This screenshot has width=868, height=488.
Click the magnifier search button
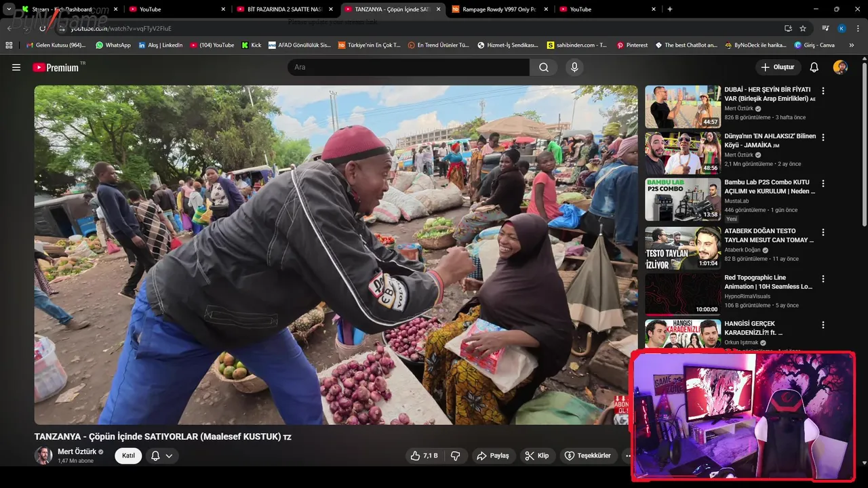[544, 67]
